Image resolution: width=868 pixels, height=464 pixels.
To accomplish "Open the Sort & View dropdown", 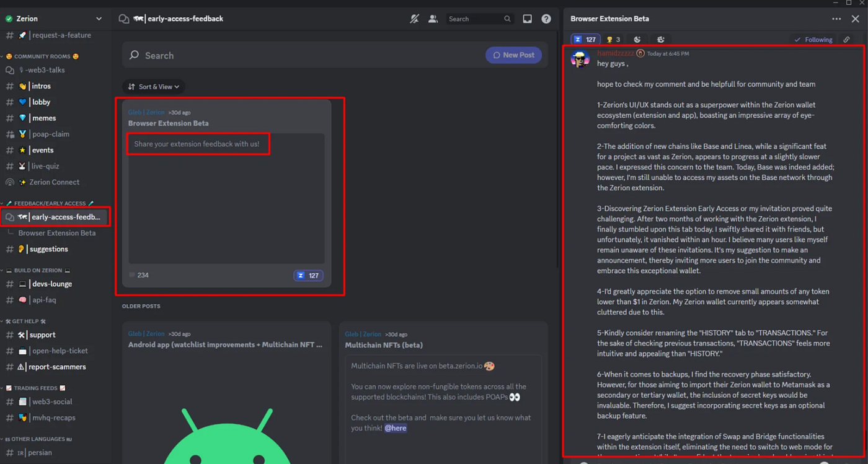I will point(154,87).
